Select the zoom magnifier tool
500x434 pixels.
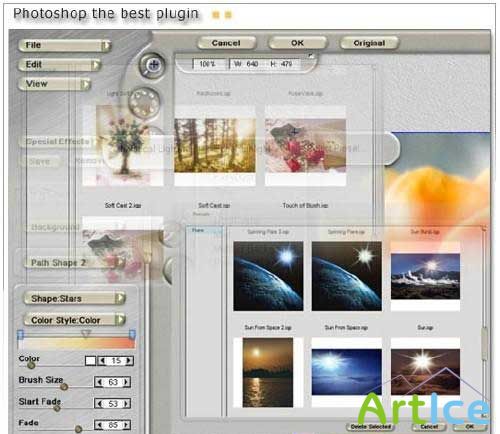(x=153, y=65)
